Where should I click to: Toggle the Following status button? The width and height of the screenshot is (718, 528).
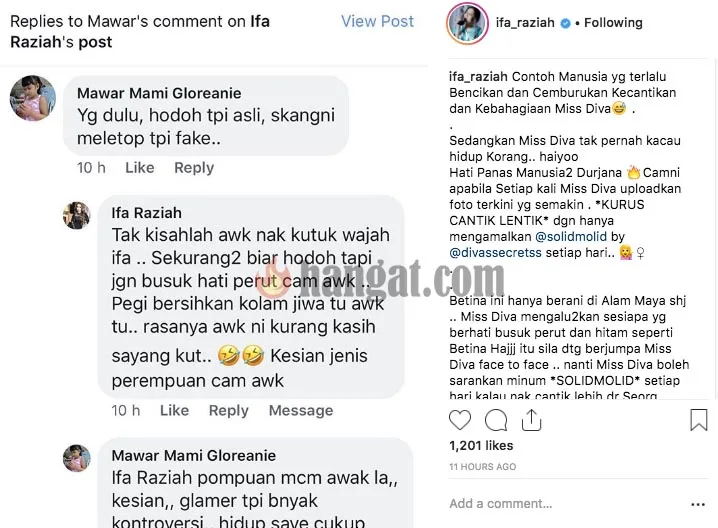click(613, 22)
